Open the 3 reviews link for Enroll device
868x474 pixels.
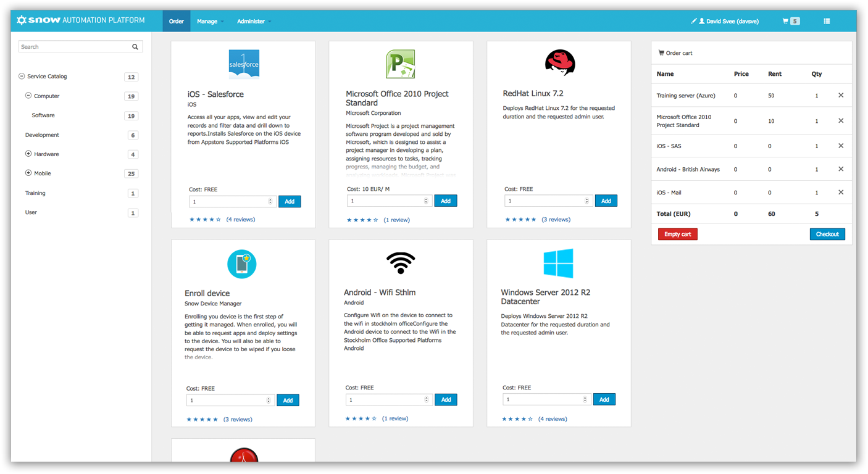click(238, 420)
